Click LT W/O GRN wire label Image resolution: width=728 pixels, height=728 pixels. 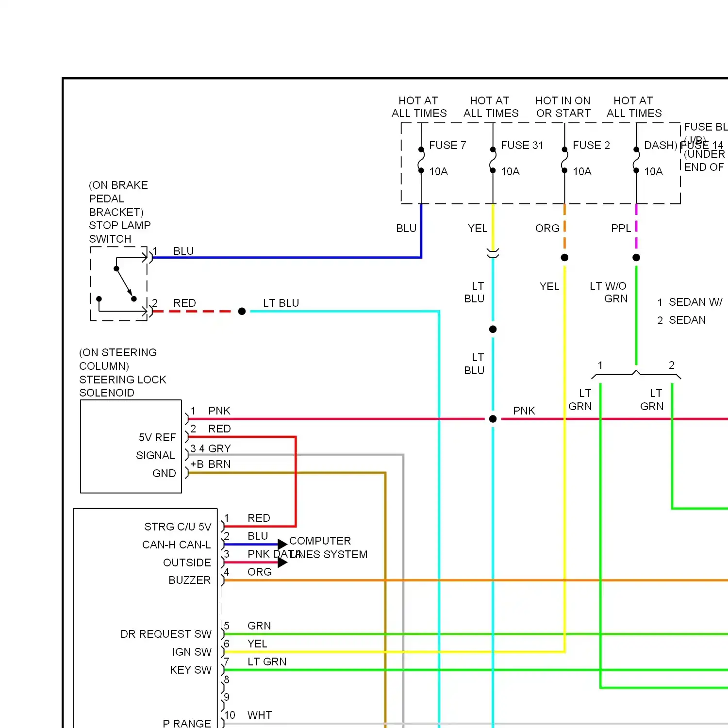(x=609, y=292)
